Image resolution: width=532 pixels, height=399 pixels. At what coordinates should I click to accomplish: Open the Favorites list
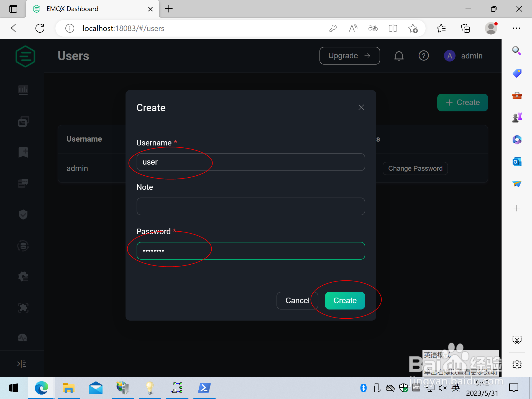click(x=441, y=28)
